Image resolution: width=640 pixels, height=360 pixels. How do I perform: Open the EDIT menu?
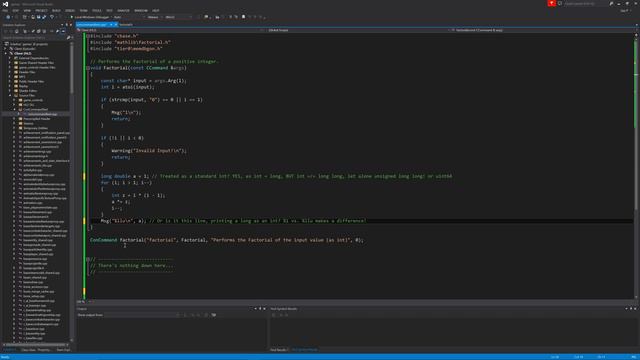coord(16,11)
